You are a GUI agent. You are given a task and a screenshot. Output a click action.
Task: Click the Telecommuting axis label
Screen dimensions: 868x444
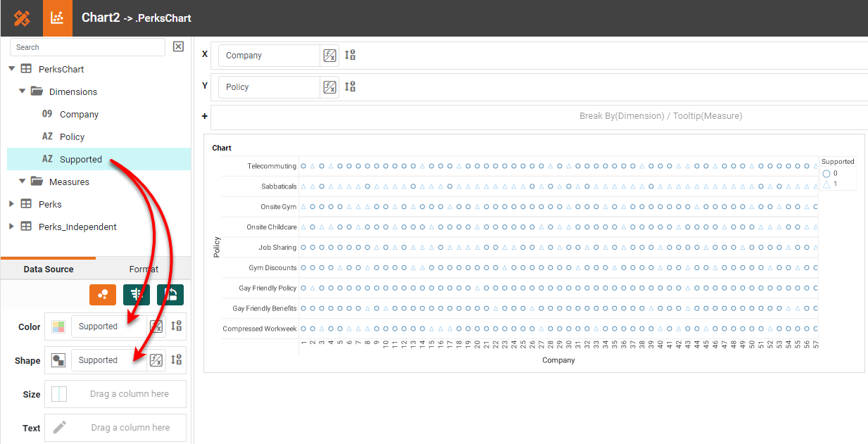pos(272,166)
